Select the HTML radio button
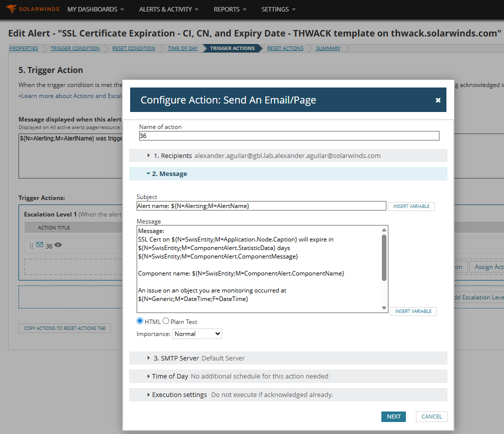Image resolution: width=504 pixels, height=434 pixels. coord(140,320)
